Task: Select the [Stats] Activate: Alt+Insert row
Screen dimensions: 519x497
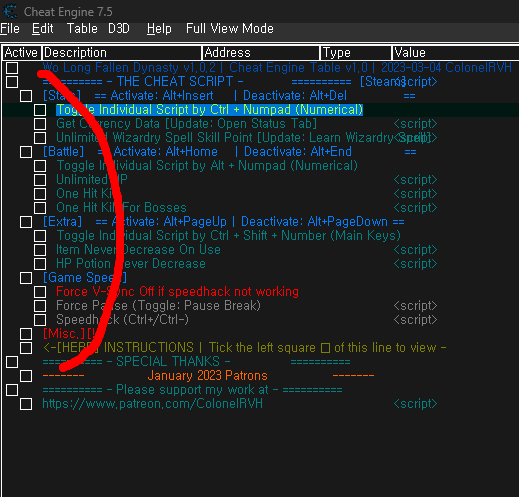Action: [229, 96]
